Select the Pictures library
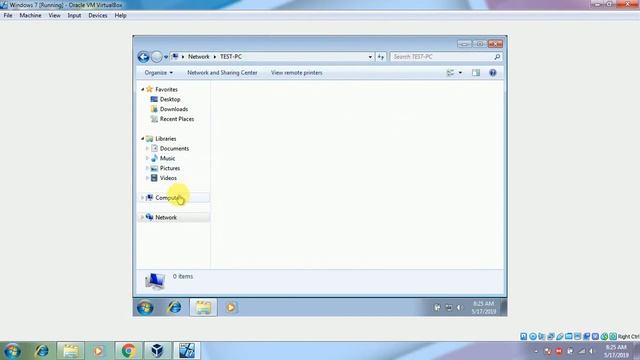 170,168
